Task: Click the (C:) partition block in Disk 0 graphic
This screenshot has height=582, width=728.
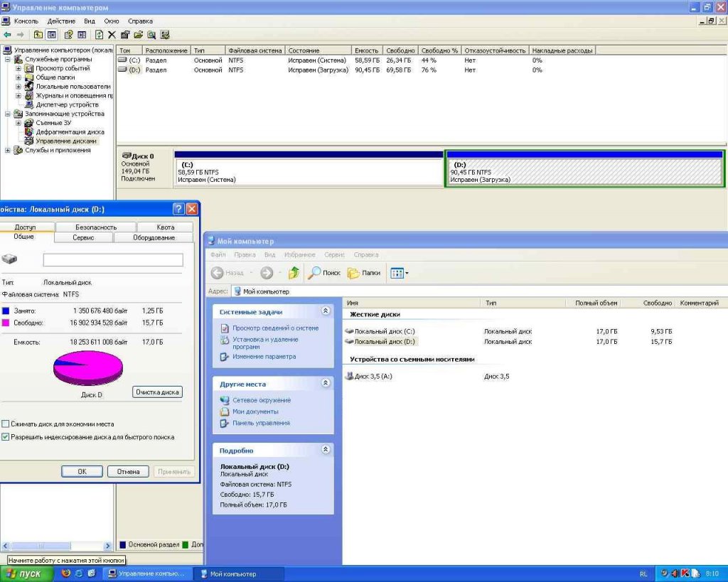Action: 309,169
